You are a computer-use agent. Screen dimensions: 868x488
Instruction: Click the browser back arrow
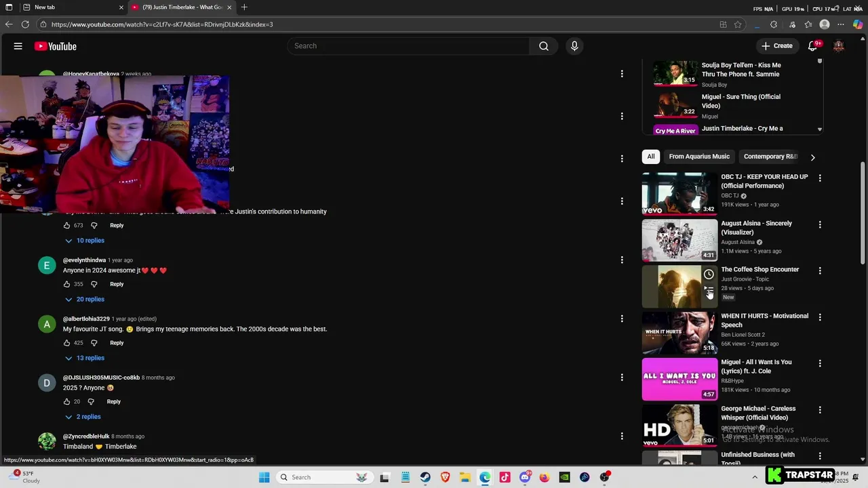pos(9,24)
